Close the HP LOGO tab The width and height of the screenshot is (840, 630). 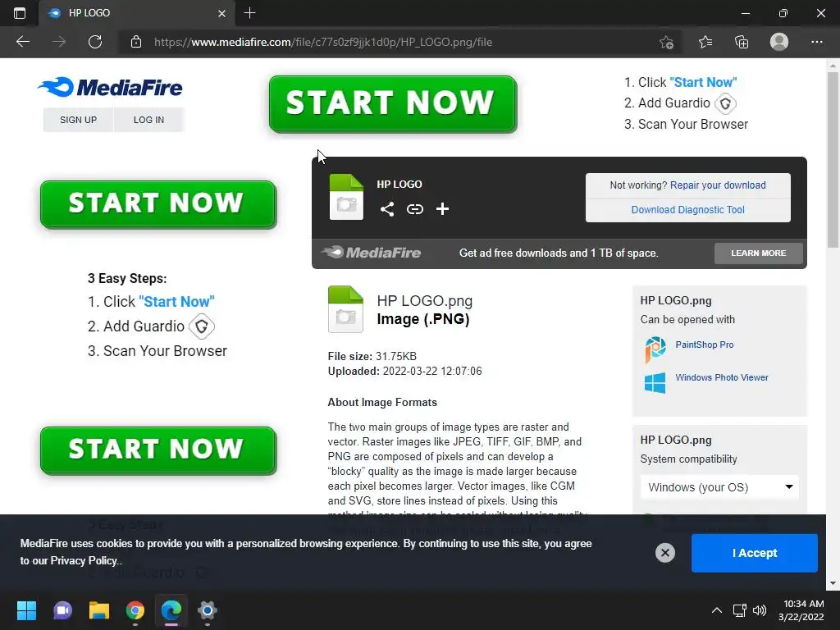pyautogui.click(x=221, y=13)
